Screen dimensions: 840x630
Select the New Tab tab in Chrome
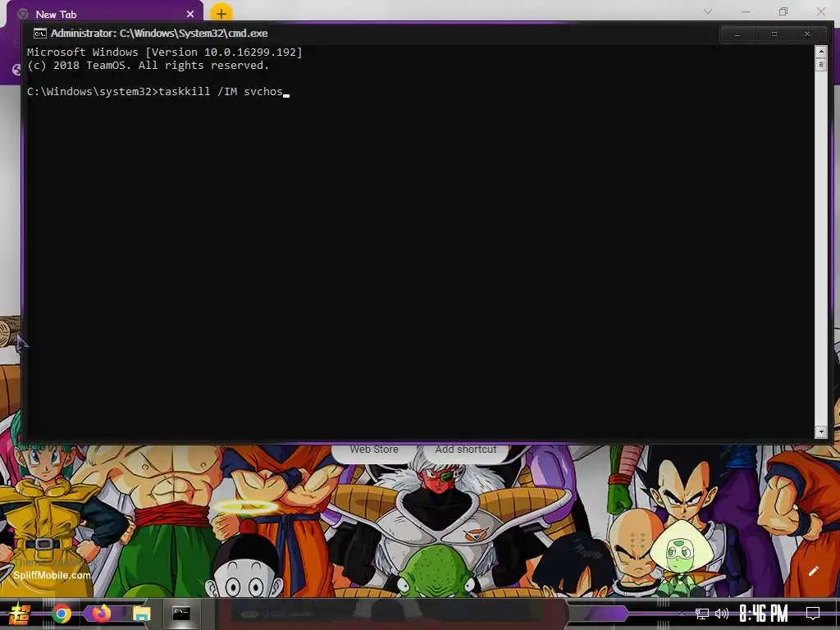(x=105, y=15)
